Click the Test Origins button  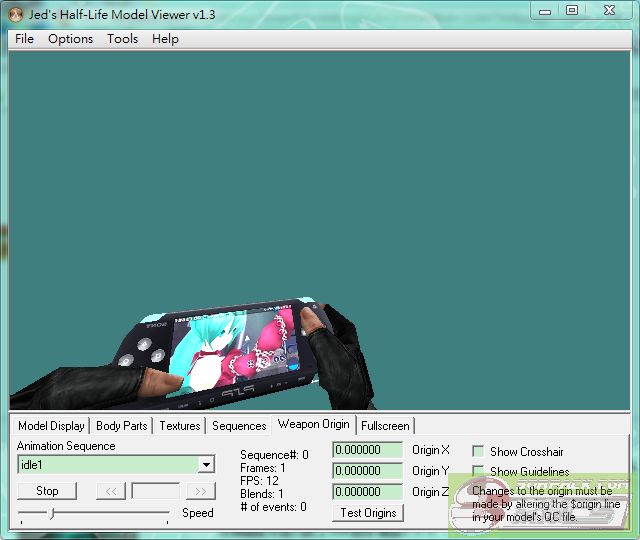point(368,513)
